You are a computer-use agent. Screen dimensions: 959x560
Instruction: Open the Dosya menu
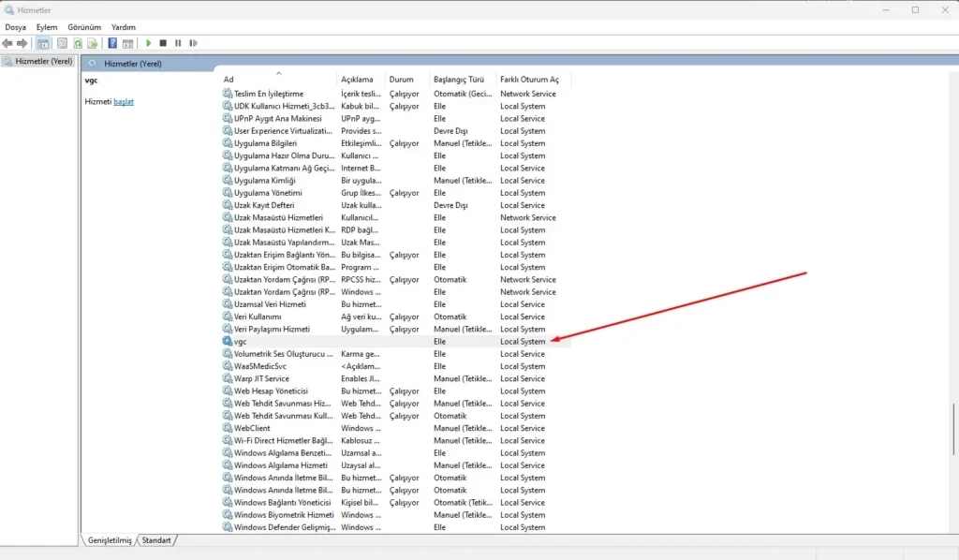click(17, 27)
